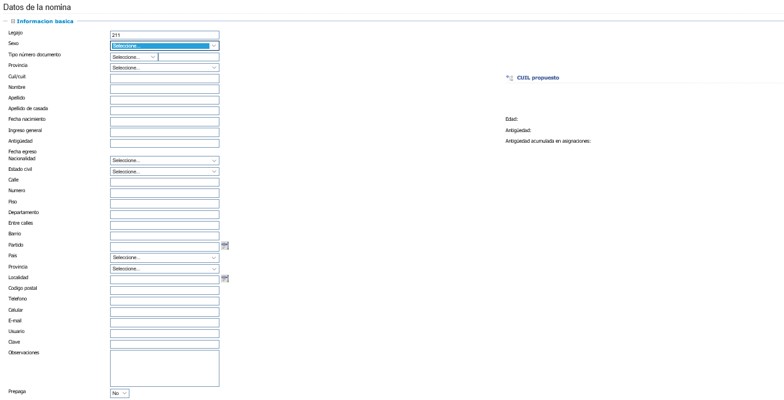This screenshot has height=400, width=784.
Task: Click the lookup icon beside Localidad field
Action: (225, 279)
